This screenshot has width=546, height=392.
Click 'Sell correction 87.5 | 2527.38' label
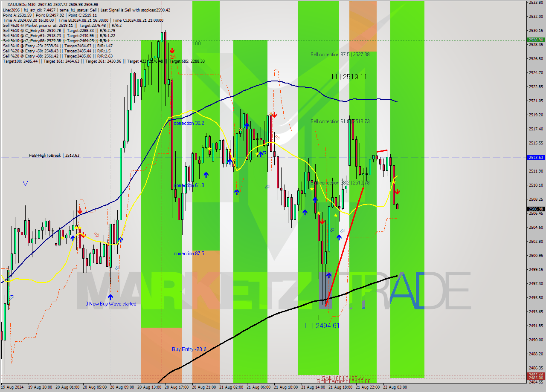point(340,55)
